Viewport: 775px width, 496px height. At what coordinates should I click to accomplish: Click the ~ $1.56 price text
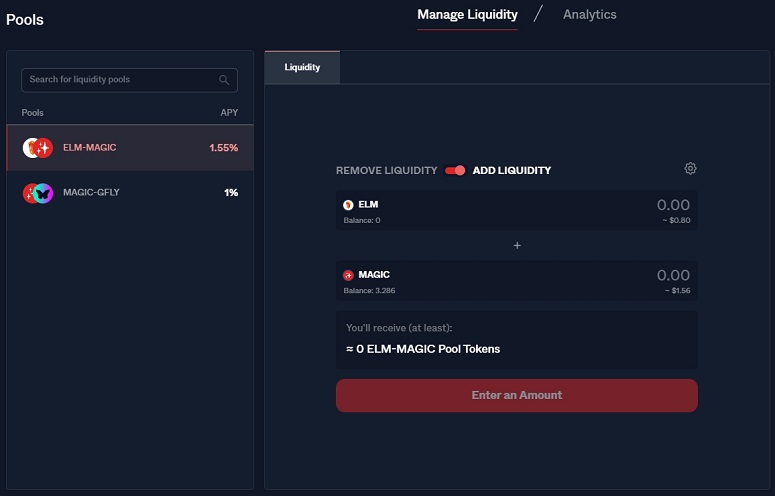(677, 290)
